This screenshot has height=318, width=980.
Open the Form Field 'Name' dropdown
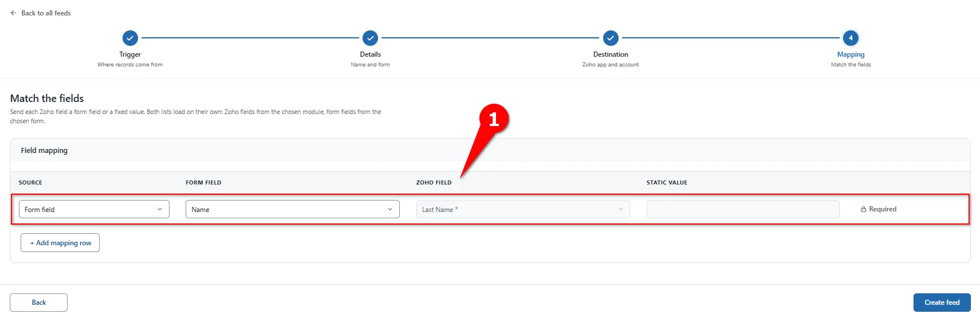pos(293,209)
